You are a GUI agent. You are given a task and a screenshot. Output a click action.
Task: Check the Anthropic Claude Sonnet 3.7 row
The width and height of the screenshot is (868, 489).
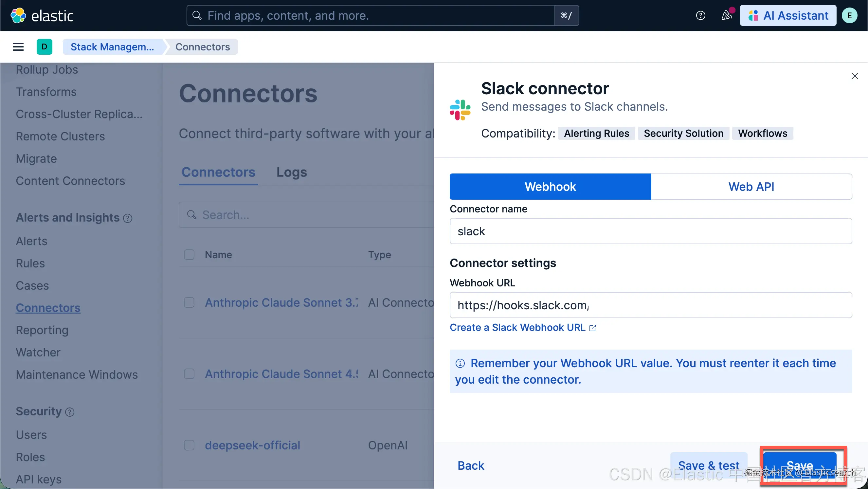(x=189, y=303)
